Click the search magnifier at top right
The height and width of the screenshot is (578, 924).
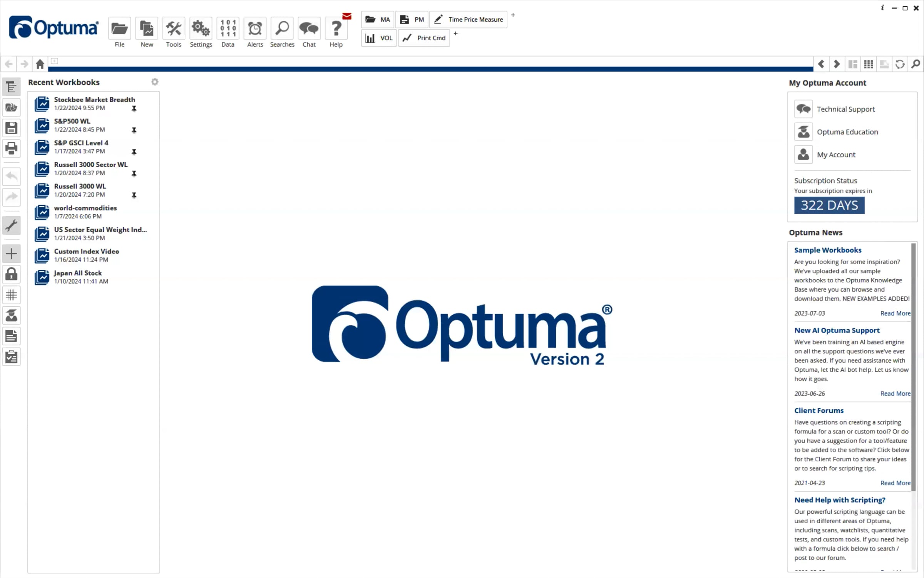(x=916, y=64)
